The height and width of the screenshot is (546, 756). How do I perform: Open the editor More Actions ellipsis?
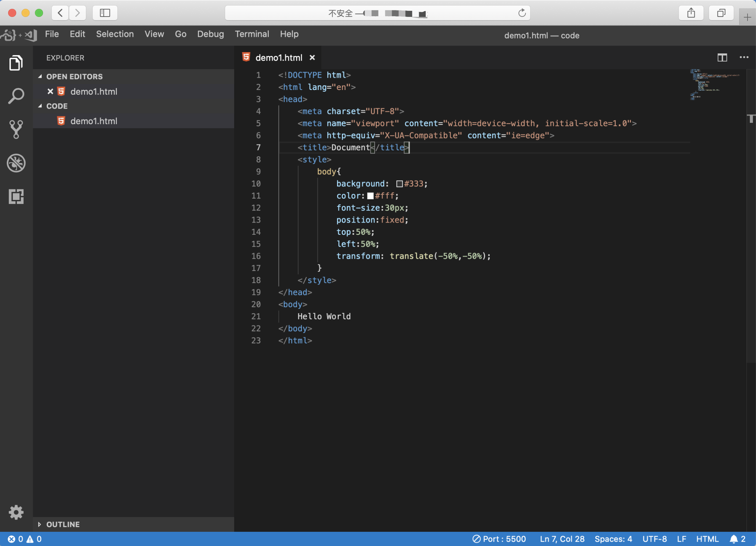(744, 58)
